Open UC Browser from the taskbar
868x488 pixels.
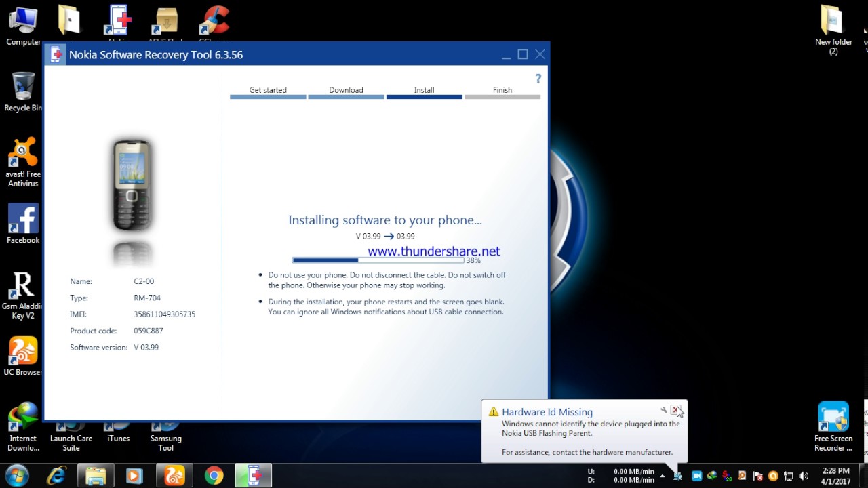pos(175,476)
